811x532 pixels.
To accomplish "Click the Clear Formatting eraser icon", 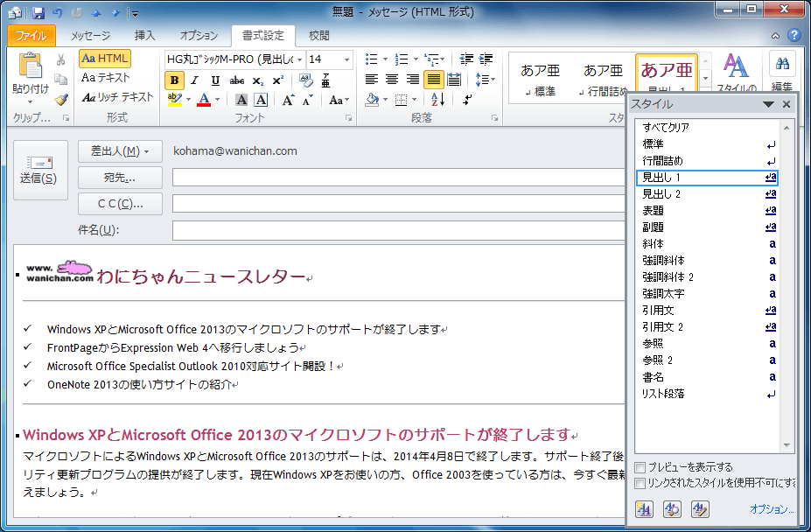I will click(x=305, y=80).
